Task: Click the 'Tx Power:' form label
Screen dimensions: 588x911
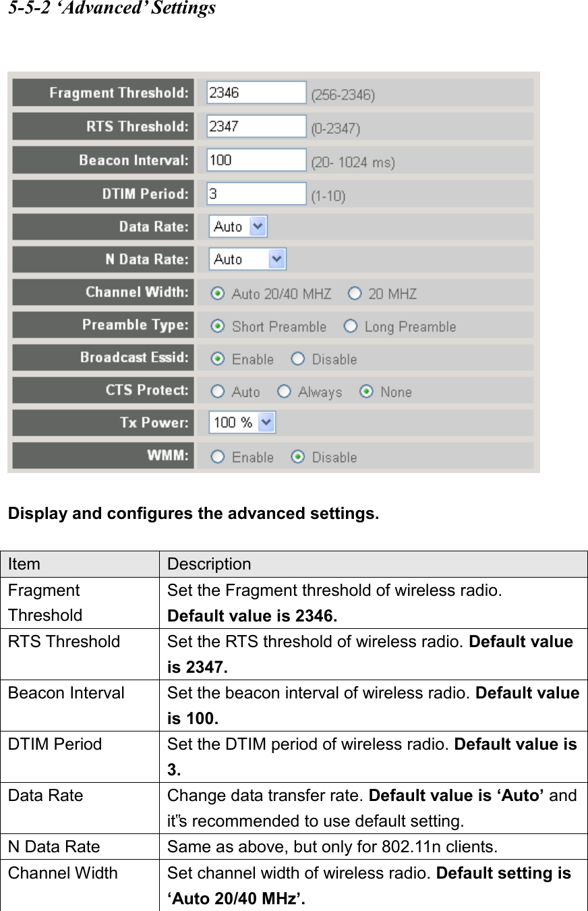Action: click(x=154, y=422)
